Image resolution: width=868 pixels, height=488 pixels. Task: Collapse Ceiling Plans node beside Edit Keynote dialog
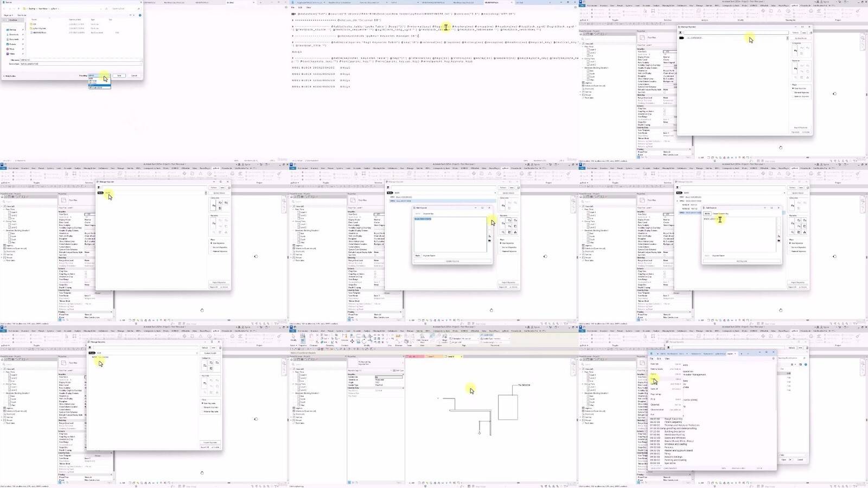[x=293, y=221]
